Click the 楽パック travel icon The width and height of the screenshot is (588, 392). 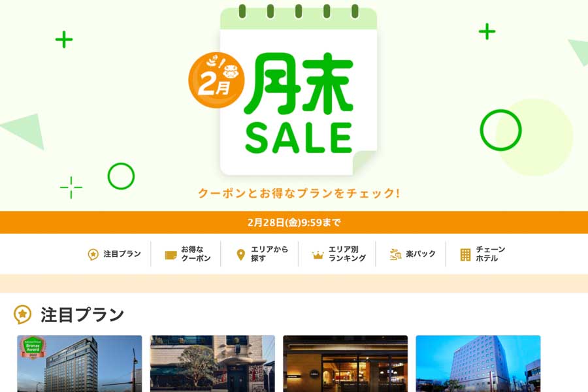coord(395,254)
